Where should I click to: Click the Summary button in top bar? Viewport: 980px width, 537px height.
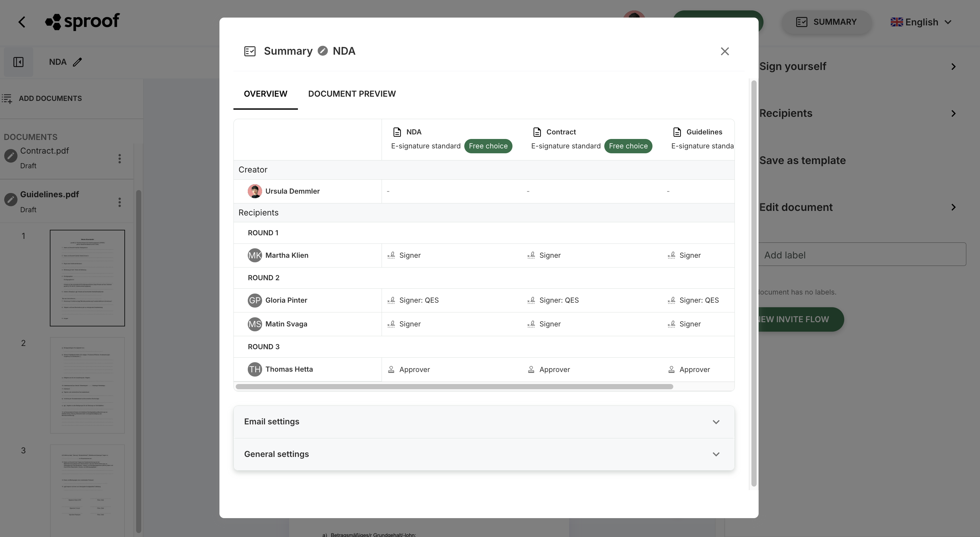[826, 22]
